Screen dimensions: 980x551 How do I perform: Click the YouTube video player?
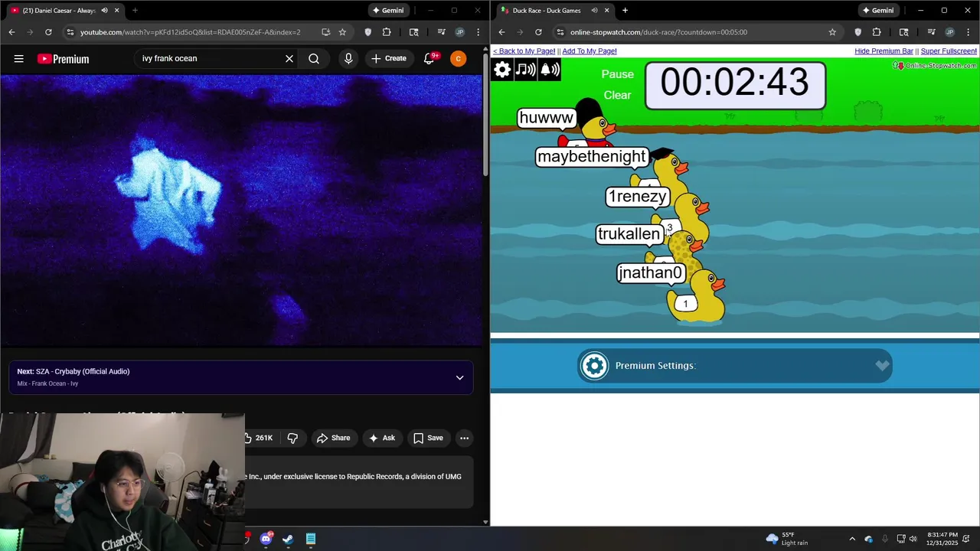pyautogui.click(x=241, y=210)
